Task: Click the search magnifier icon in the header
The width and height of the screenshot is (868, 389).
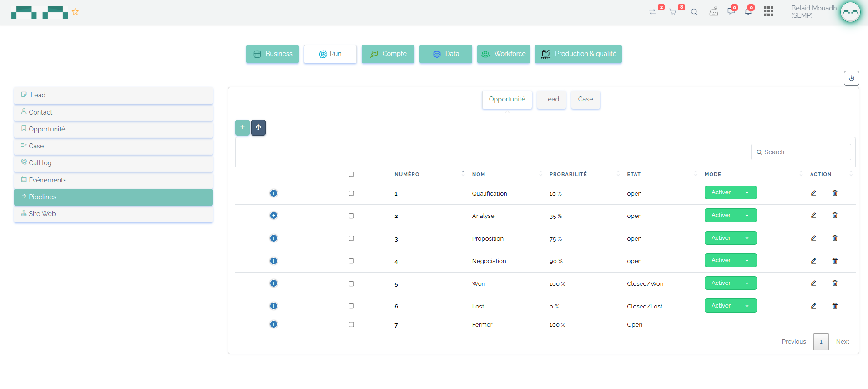Action: click(x=694, y=12)
